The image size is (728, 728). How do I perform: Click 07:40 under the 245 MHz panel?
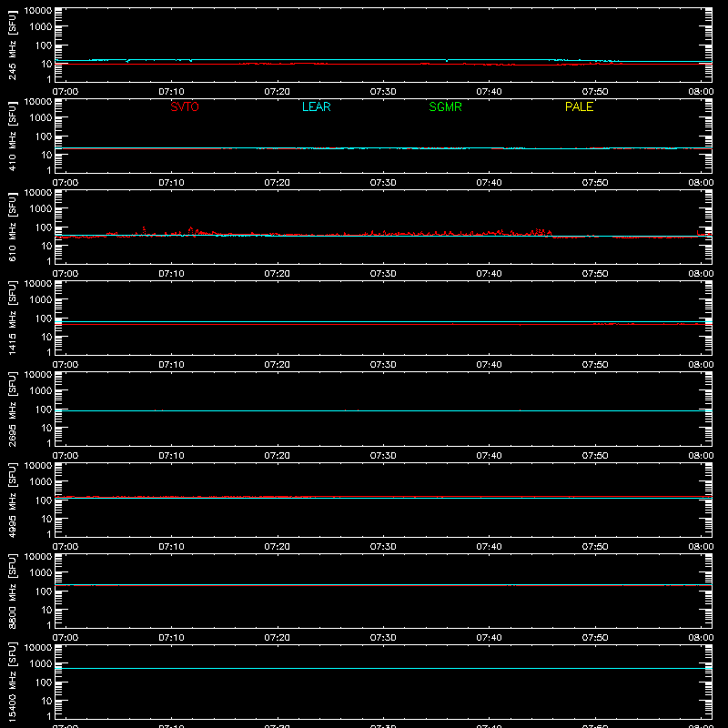click(x=489, y=92)
